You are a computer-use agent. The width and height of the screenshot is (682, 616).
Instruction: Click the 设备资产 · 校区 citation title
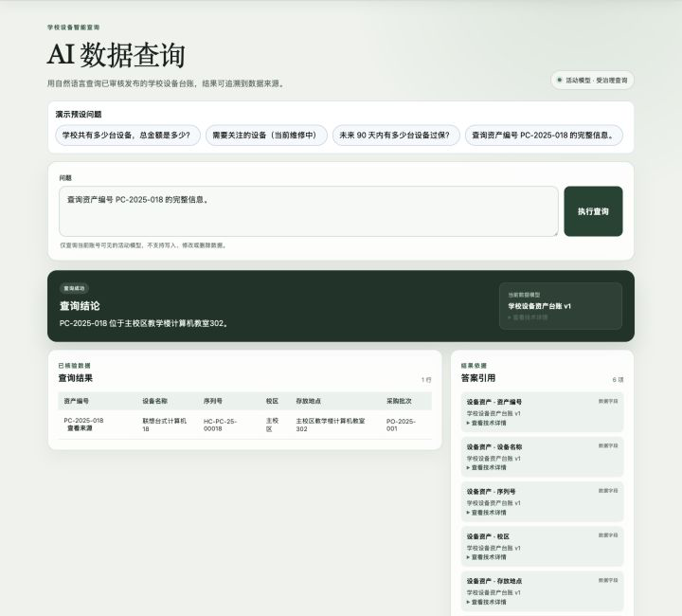click(488, 536)
